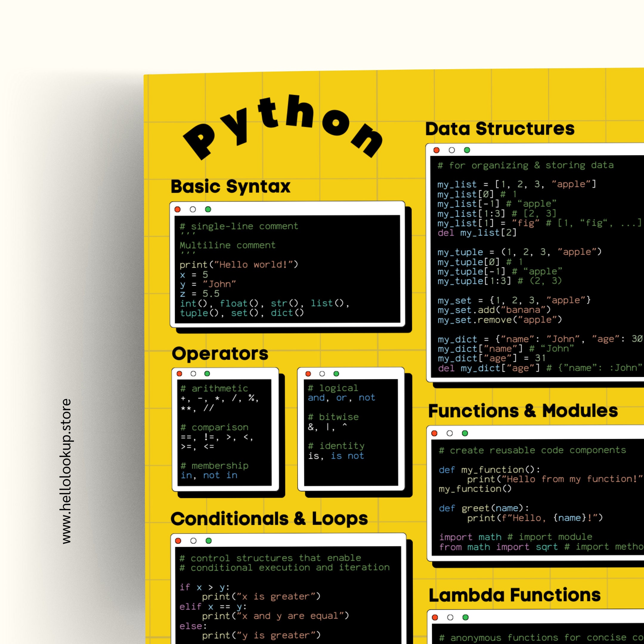
Task: Select the Data Structures section header
Action: coord(500,128)
